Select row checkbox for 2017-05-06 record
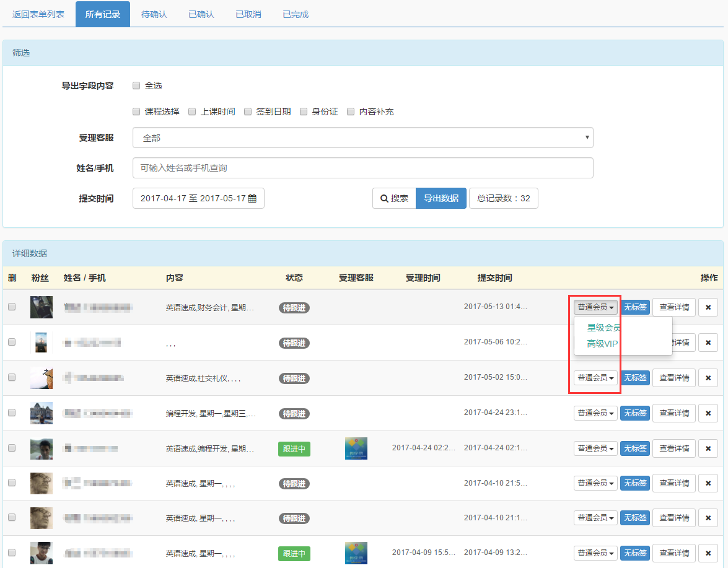This screenshot has width=728, height=568. tap(12, 342)
